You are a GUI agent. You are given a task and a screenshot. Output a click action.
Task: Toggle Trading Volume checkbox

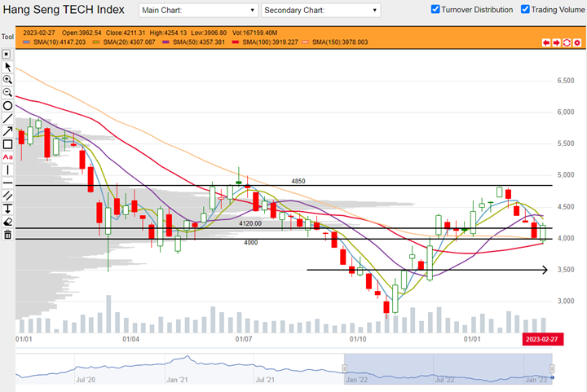pyautogui.click(x=525, y=9)
